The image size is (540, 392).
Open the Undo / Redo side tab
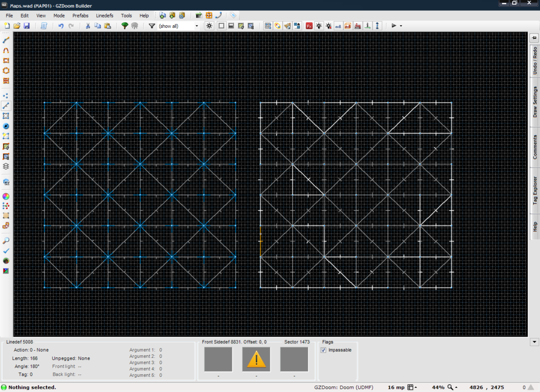(x=535, y=61)
